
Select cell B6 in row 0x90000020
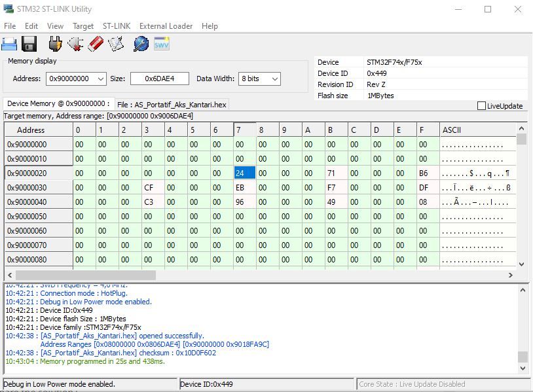coord(428,173)
